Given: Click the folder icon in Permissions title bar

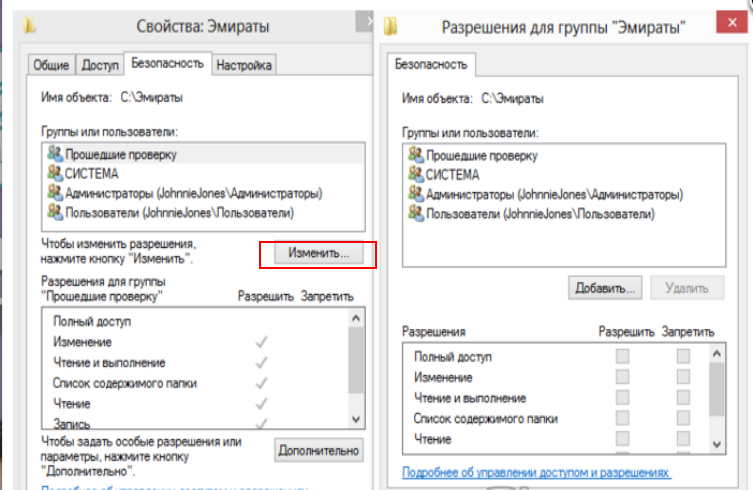Looking at the screenshot, I should tap(390, 26).
